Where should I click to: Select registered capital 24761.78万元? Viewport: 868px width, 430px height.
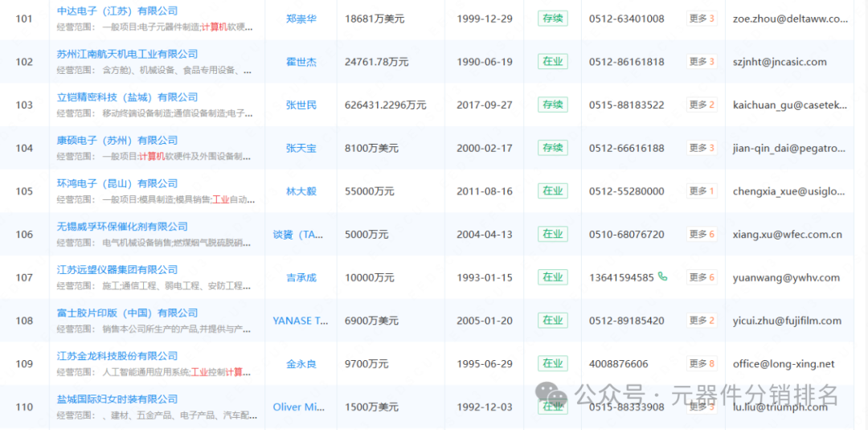click(376, 62)
